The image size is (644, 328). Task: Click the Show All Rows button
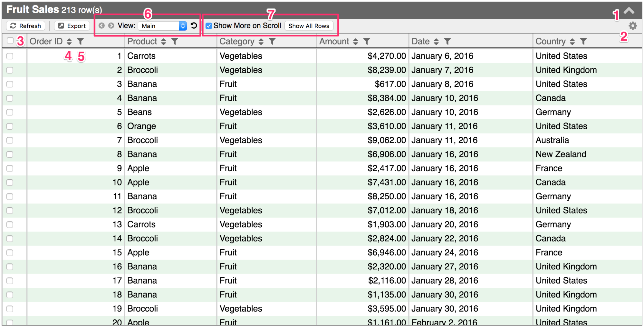pyautogui.click(x=309, y=26)
